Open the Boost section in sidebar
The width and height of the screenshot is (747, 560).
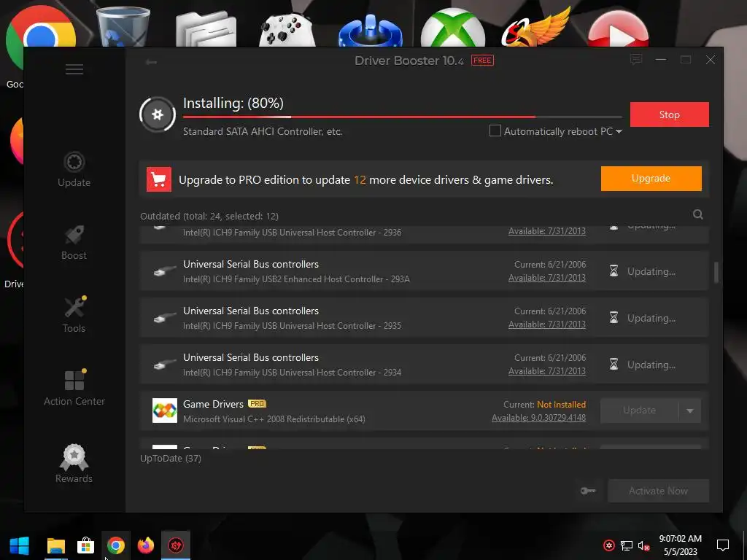pyautogui.click(x=74, y=242)
